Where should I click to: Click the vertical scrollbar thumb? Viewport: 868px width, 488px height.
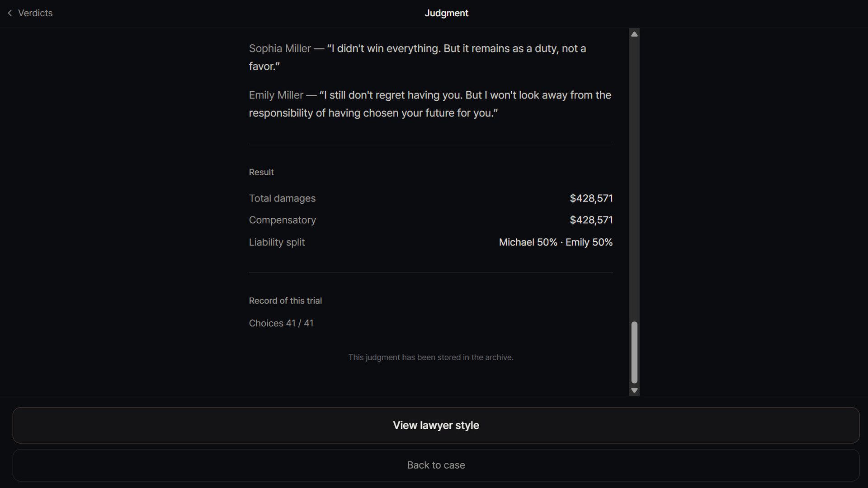(x=634, y=352)
